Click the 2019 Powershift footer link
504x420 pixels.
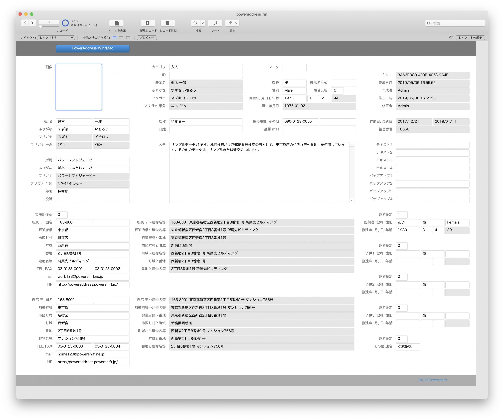(433, 380)
